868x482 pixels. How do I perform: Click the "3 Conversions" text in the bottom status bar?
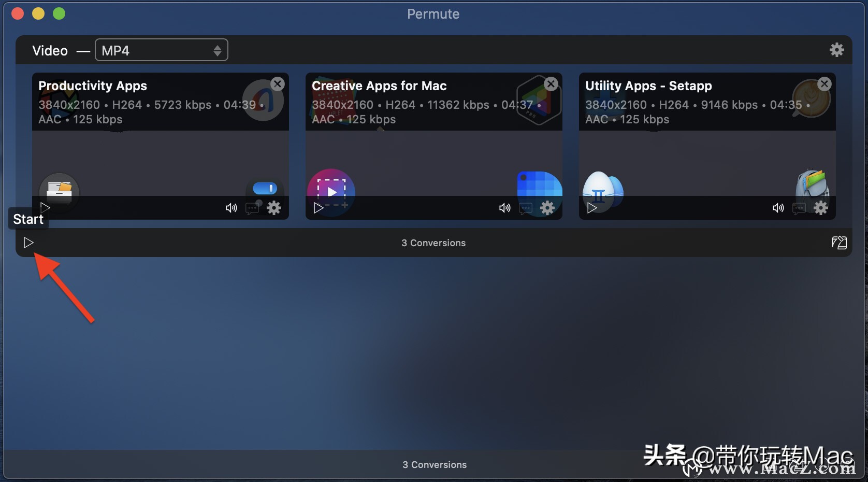click(435, 465)
